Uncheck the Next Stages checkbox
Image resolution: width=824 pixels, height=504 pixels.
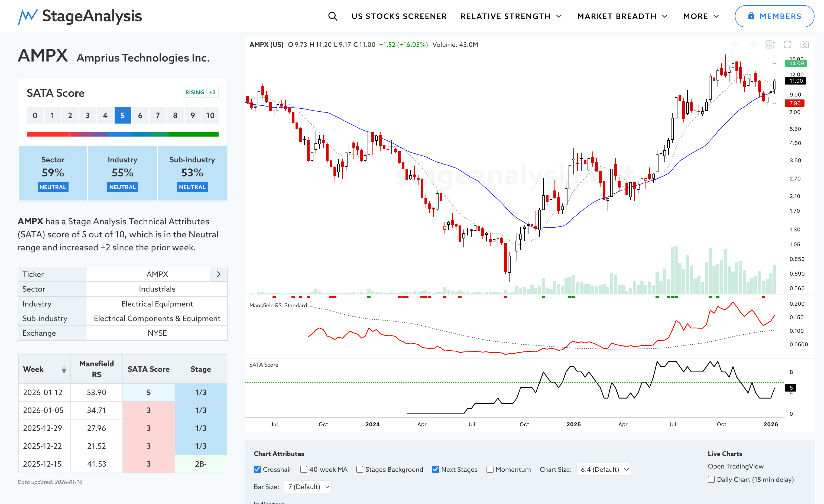coord(435,469)
